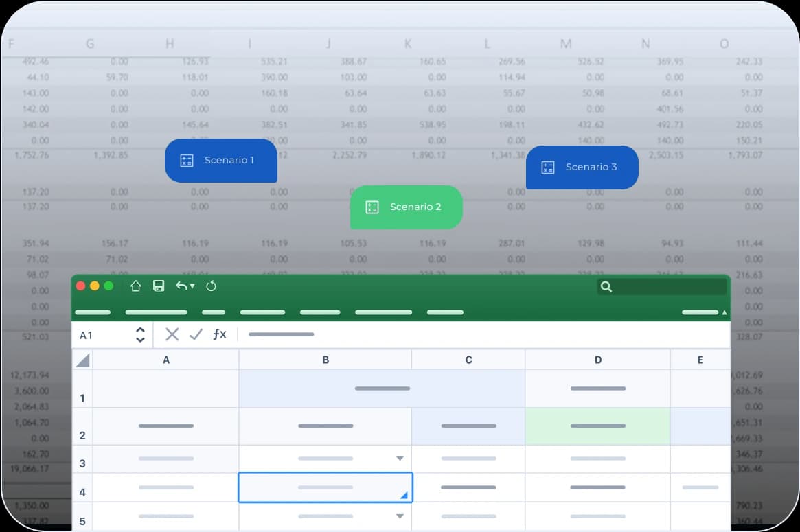This screenshot has height=532, width=800.
Task: Click the Name Box stepper arrows
Action: click(140, 335)
